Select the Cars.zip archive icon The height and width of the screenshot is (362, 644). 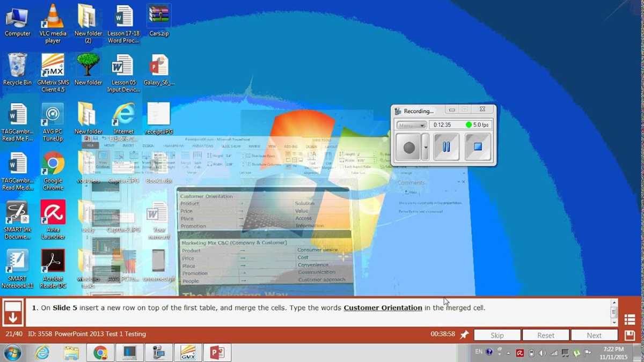pos(159,20)
